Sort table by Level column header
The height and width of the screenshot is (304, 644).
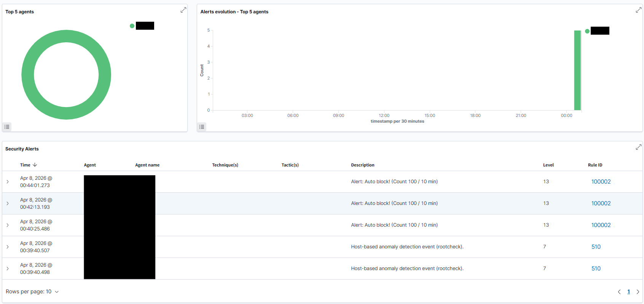click(548, 165)
